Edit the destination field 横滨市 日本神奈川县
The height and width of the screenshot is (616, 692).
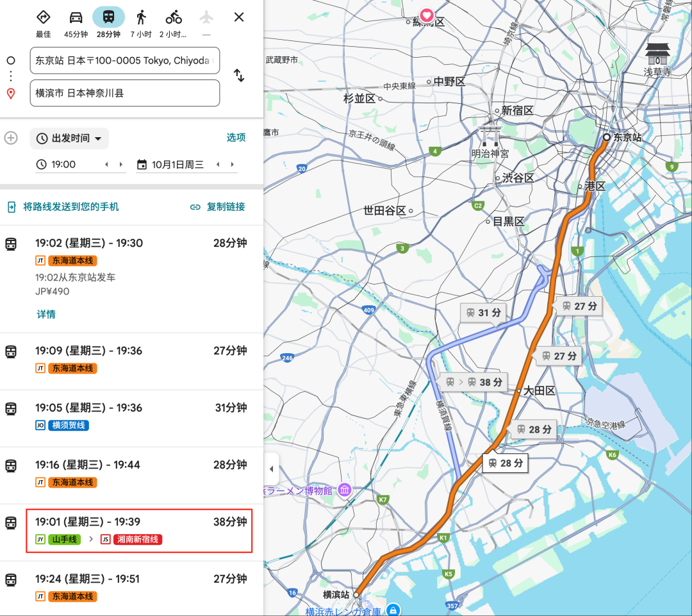tap(125, 93)
